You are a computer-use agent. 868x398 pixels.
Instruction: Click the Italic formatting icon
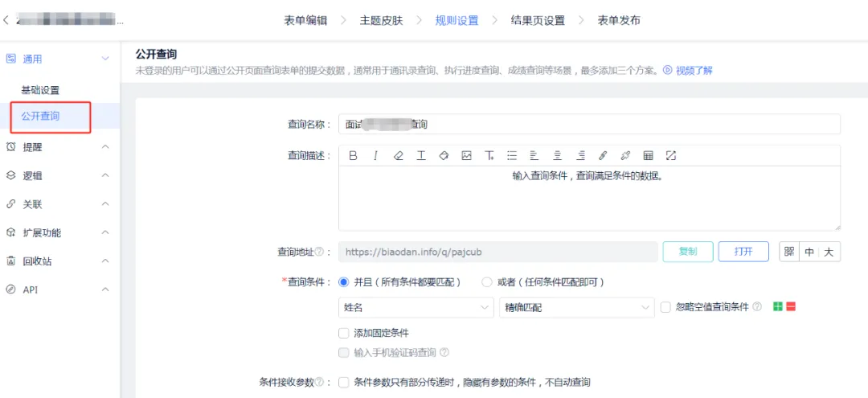(x=375, y=156)
